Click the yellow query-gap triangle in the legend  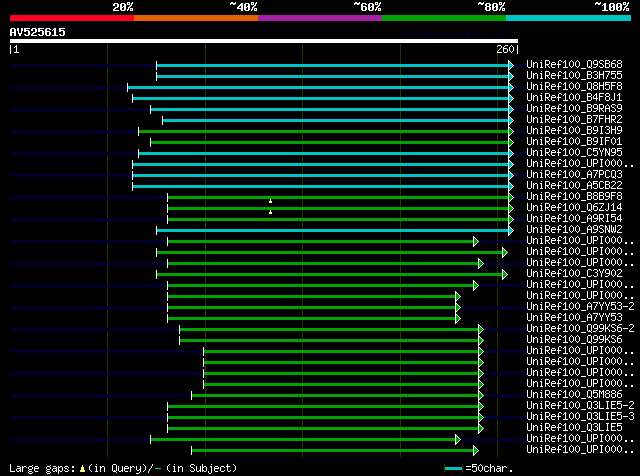(82, 469)
